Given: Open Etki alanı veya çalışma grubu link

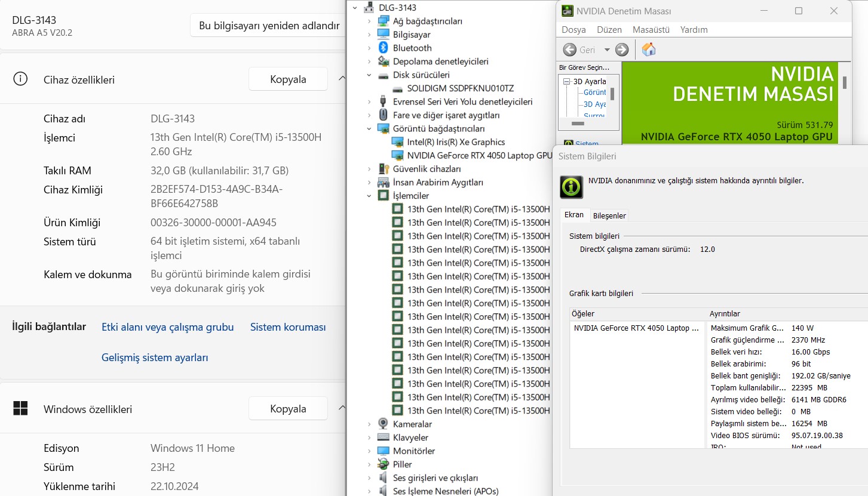Looking at the screenshot, I should pos(168,327).
